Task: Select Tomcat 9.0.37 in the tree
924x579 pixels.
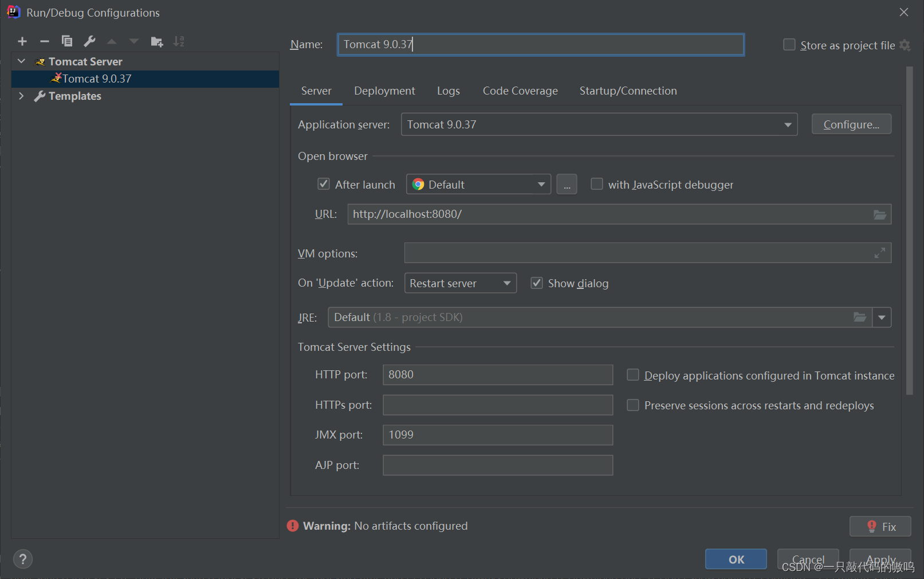Action: [146, 79]
